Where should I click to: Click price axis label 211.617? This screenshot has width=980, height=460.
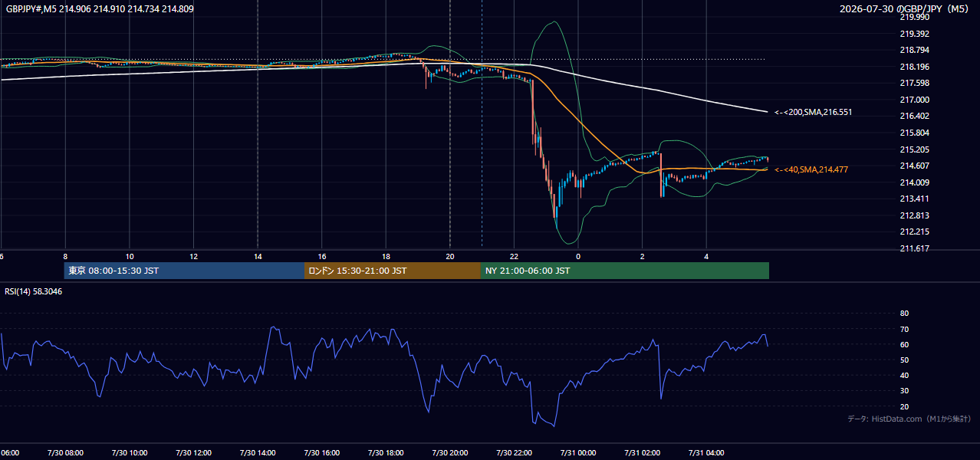coord(914,248)
